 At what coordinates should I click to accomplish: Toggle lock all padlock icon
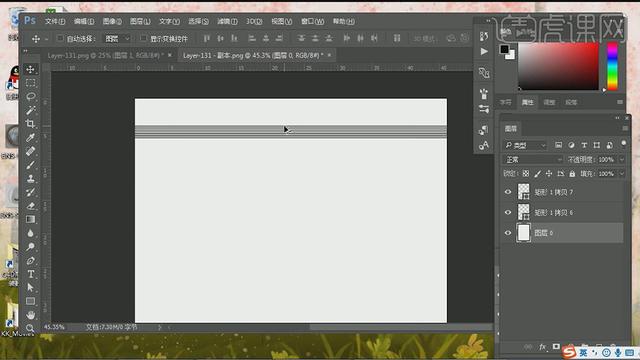572,174
